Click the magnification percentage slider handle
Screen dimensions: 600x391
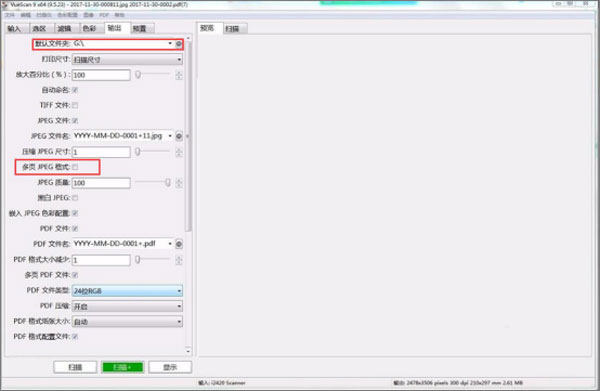(x=138, y=75)
